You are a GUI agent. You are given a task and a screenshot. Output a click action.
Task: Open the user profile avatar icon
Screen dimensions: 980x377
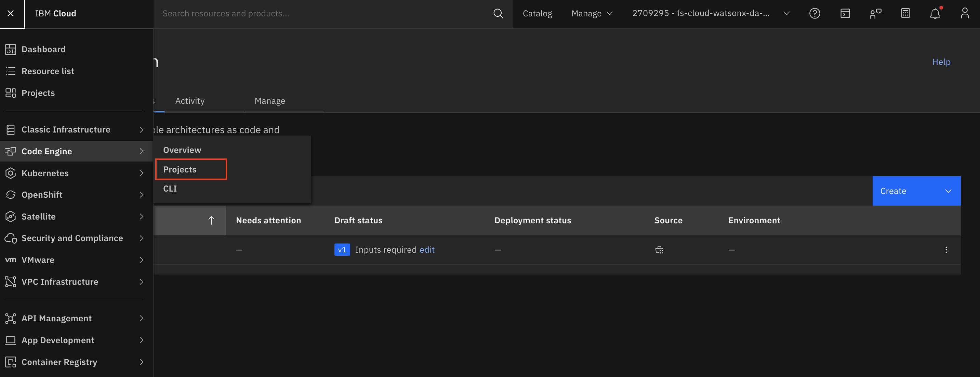pos(964,14)
